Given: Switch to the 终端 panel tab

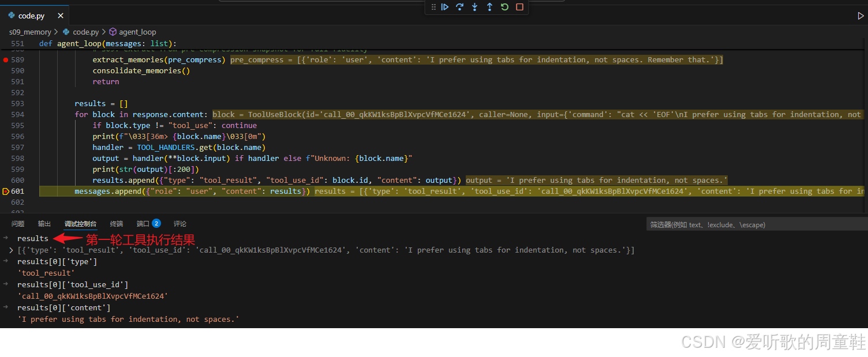Looking at the screenshot, I should 117,224.
